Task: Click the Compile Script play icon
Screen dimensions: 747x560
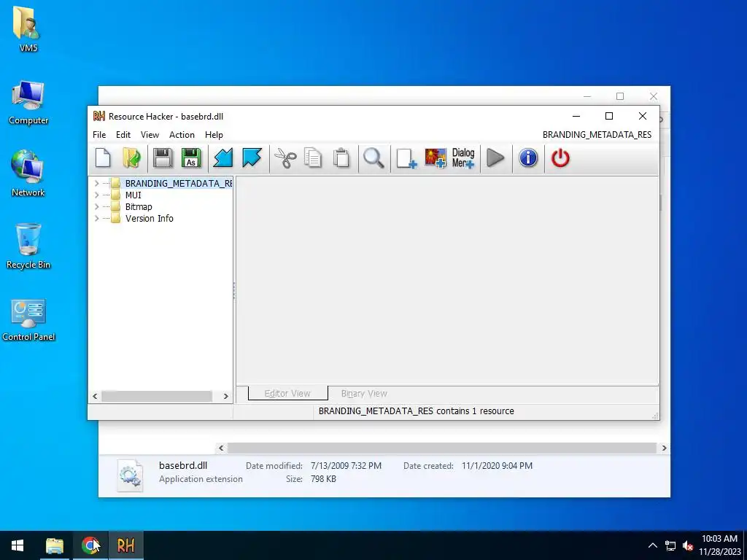Action: [x=495, y=158]
